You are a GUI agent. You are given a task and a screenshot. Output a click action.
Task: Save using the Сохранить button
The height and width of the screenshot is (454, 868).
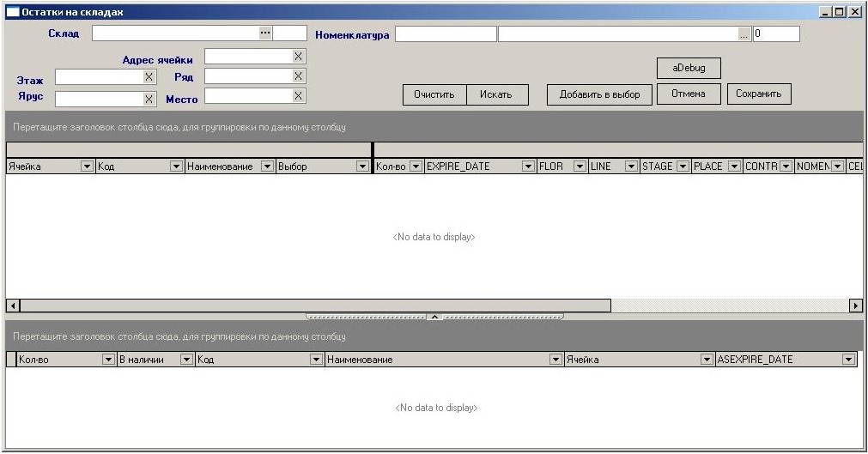(x=758, y=94)
